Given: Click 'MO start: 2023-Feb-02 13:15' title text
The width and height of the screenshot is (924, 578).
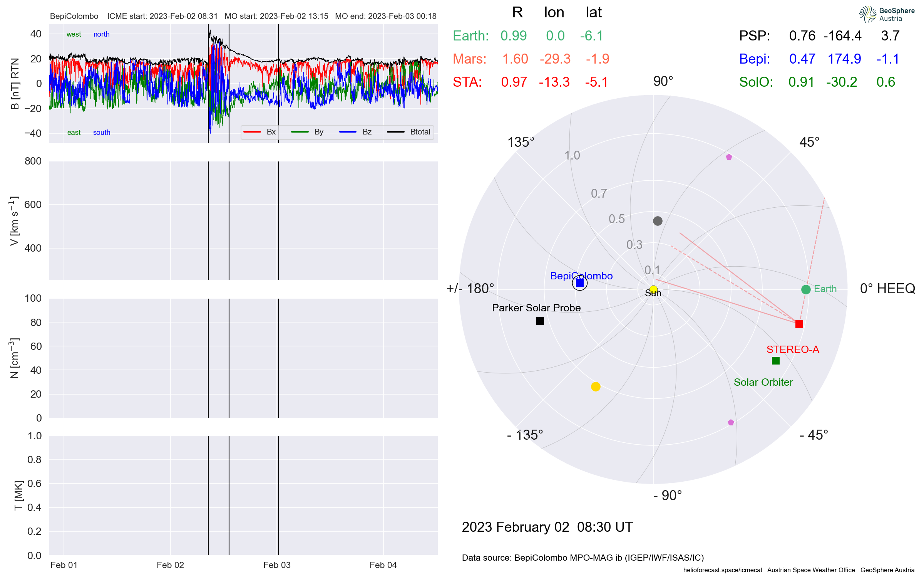Looking at the screenshot, I should [276, 16].
